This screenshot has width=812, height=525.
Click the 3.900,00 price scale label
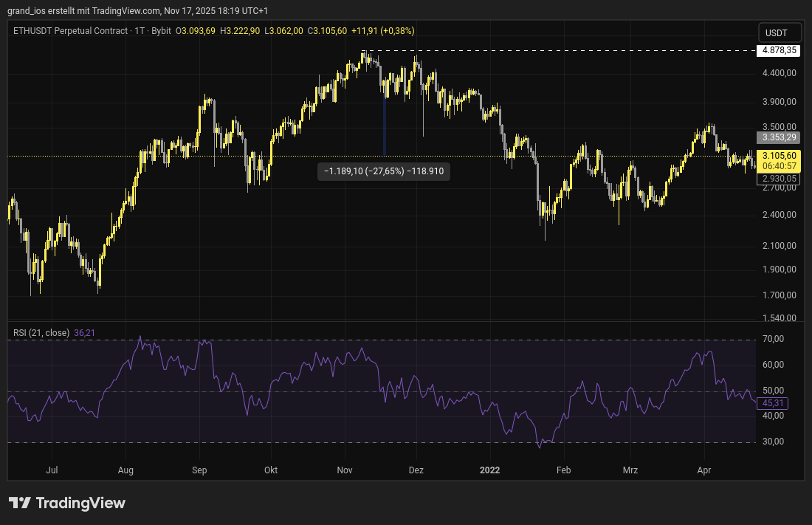pos(780,102)
